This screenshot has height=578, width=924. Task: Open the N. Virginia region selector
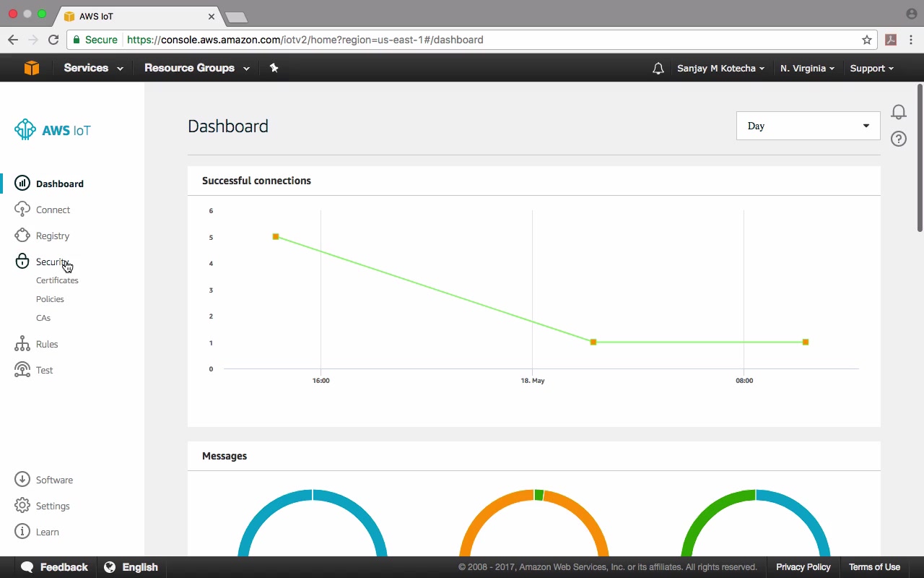pos(807,68)
